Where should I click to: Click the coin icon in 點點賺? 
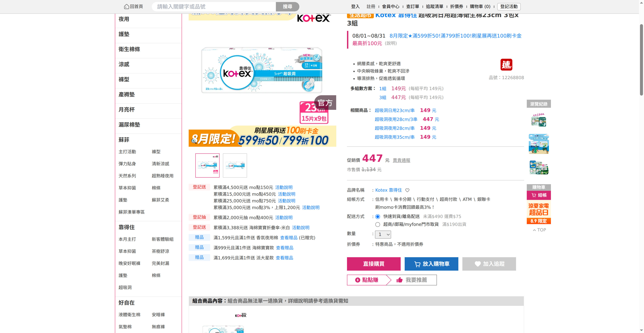358,280
